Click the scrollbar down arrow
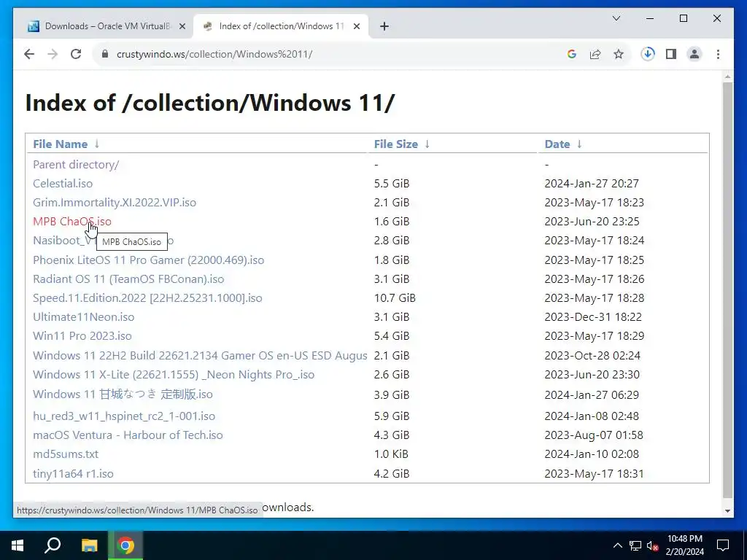 (727, 511)
